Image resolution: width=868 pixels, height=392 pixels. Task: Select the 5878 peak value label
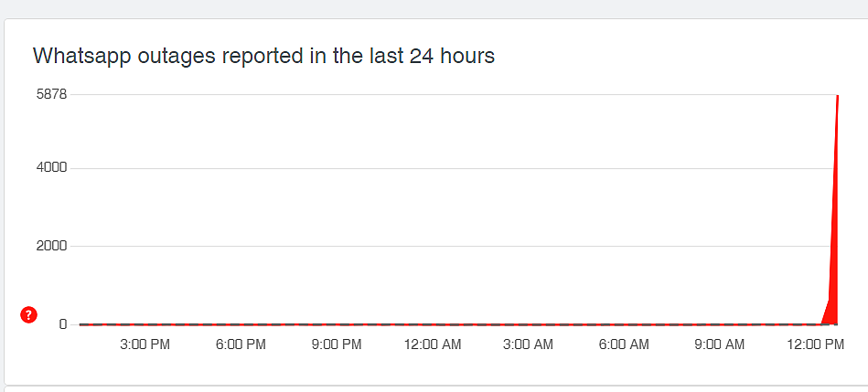click(51, 94)
